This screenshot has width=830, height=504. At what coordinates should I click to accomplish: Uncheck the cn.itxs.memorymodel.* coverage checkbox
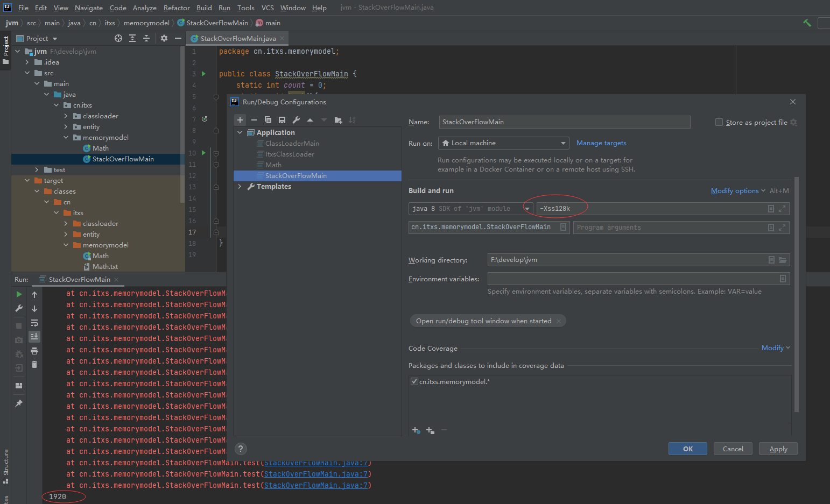pos(414,381)
